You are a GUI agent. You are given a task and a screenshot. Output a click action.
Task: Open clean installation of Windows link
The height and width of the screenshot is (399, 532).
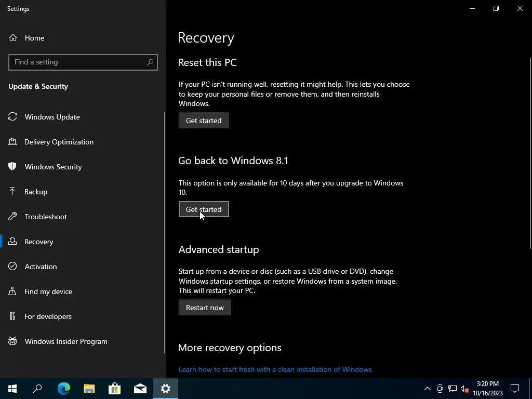click(275, 369)
